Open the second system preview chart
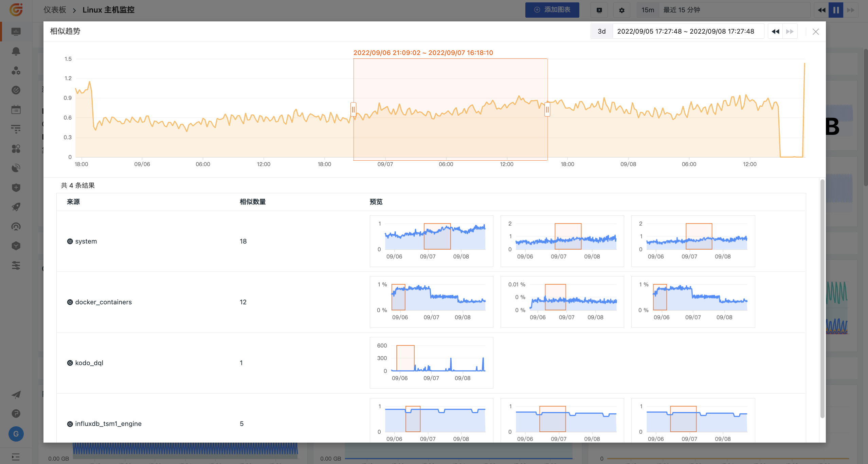 [562, 241]
